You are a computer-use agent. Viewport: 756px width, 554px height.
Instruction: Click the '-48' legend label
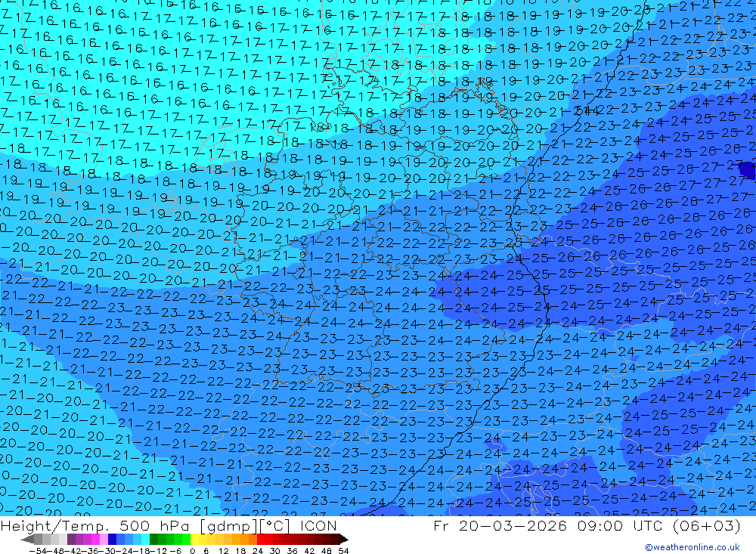coord(56,551)
